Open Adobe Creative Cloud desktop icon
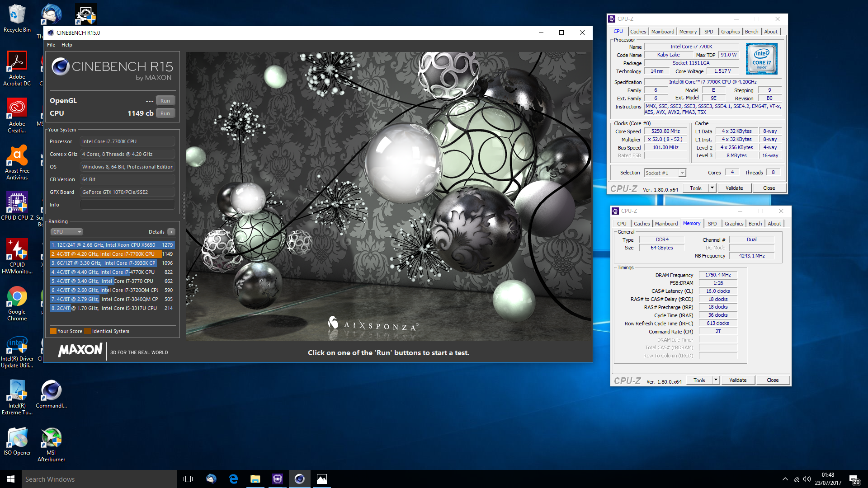Viewport: 868px width, 488px height. [17, 116]
